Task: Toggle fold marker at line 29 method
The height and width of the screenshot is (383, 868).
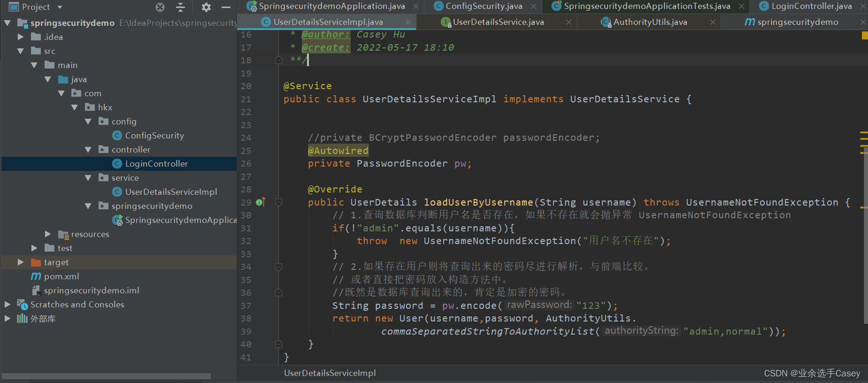Action: pos(278,202)
